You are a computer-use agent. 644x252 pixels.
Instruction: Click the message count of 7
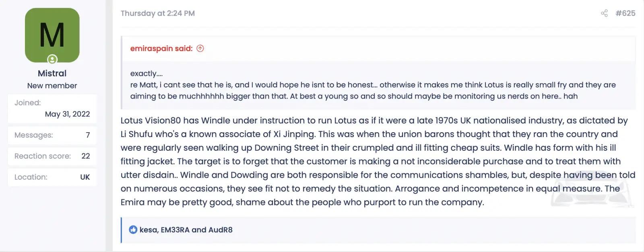(x=88, y=135)
